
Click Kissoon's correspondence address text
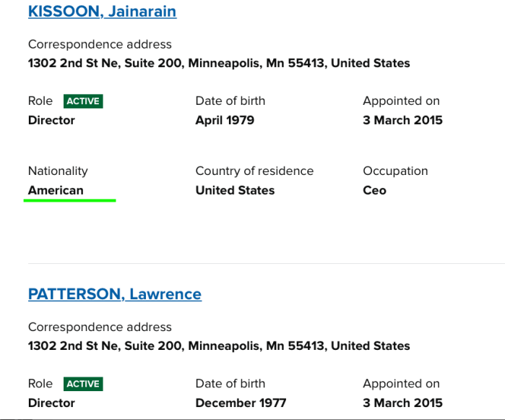219,63
